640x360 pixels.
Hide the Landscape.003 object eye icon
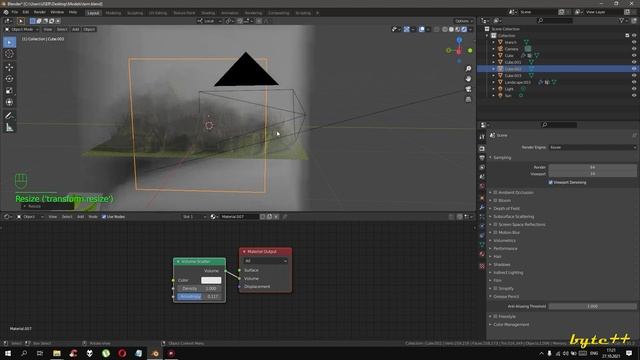634,82
